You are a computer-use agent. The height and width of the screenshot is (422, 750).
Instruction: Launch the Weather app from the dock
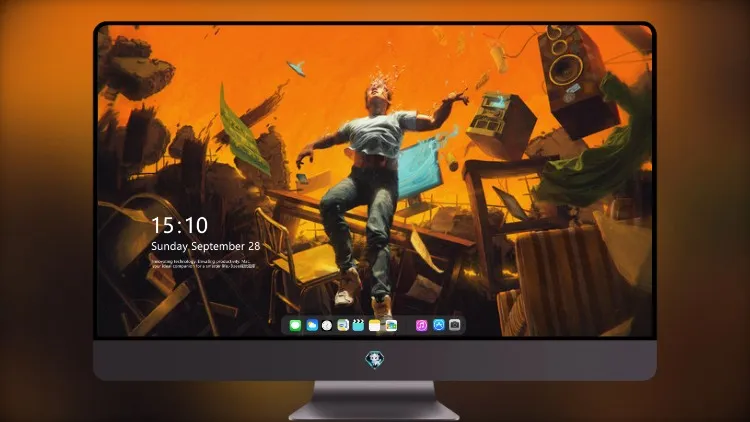tap(312, 326)
